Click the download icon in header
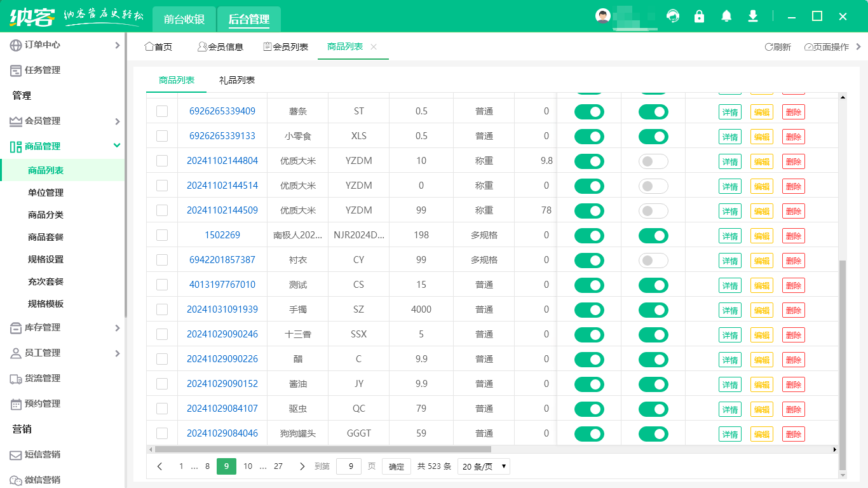The image size is (868, 488). click(x=753, y=16)
